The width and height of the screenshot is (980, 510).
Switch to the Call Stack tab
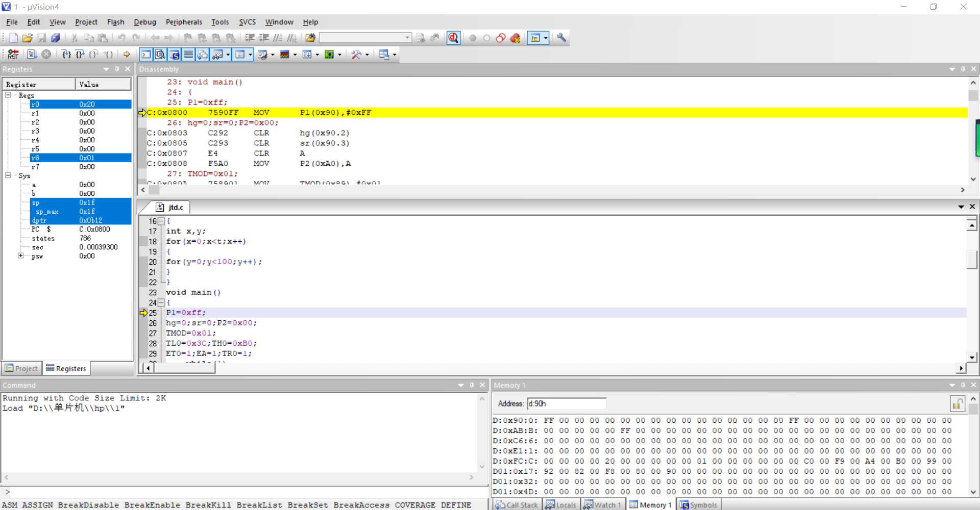(x=517, y=504)
